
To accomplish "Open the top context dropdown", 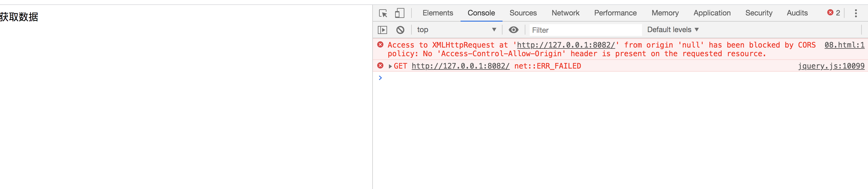I will click(x=457, y=30).
